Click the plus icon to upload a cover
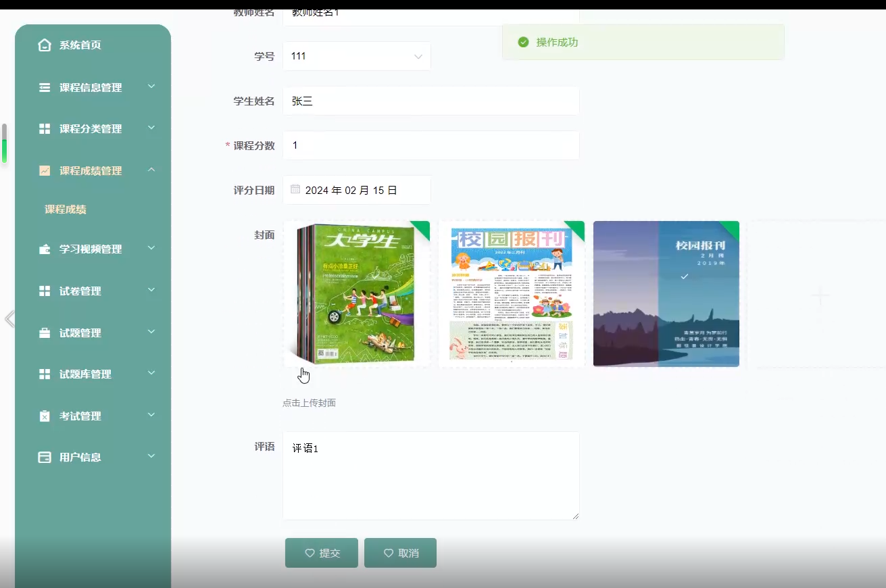 tap(820, 295)
